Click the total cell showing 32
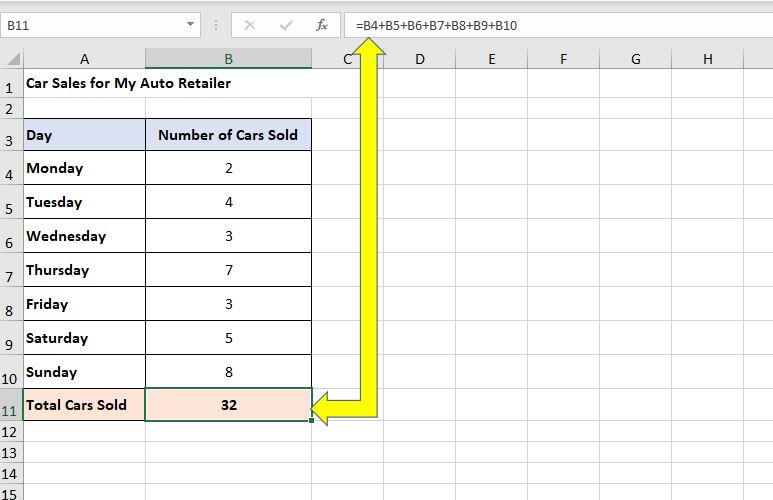 (x=228, y=404)
